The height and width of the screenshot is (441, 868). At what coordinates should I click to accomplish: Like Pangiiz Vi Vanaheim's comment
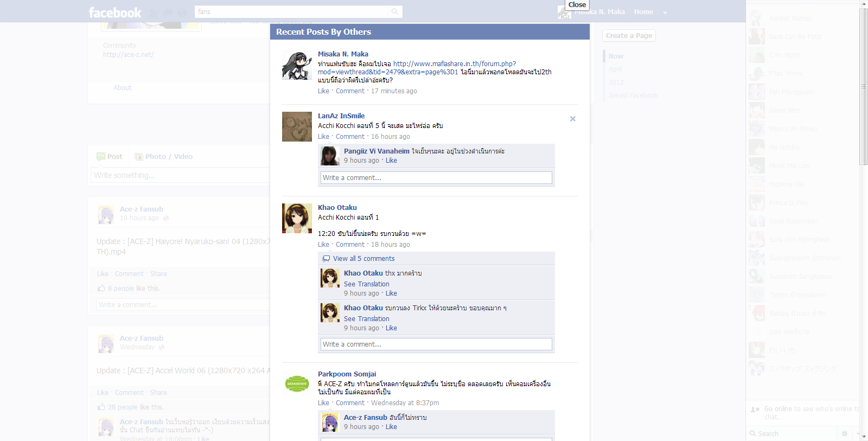[391, 161]
